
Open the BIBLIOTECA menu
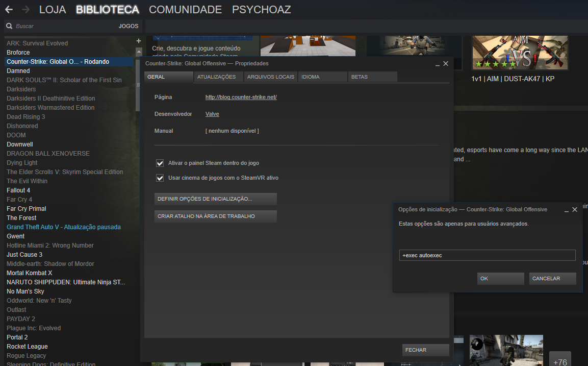(x=108, y=9)
